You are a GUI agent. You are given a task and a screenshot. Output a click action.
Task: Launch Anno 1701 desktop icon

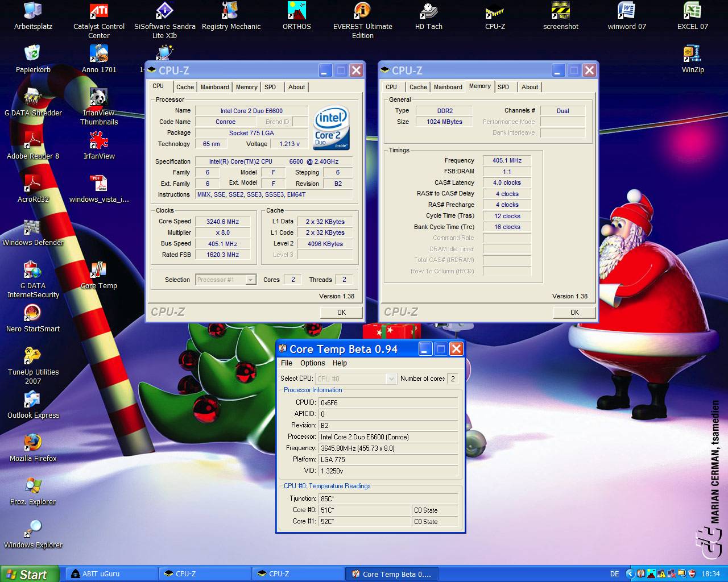pos(99,60)
